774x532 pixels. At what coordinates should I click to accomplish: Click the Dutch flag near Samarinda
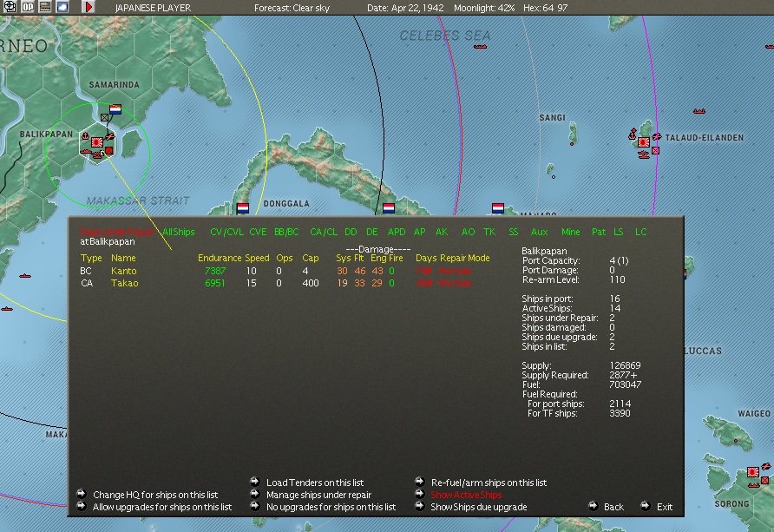tap(115, 109)
